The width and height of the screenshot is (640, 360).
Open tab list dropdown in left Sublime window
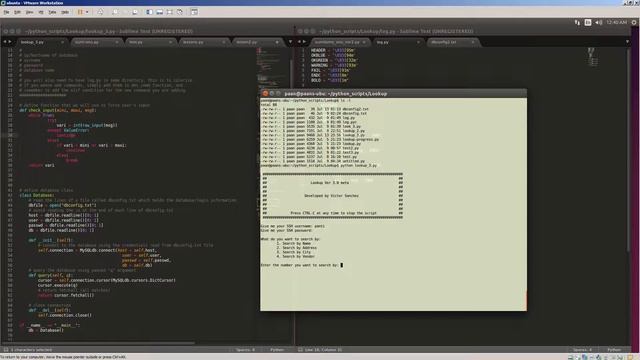(x=290, y=42)
